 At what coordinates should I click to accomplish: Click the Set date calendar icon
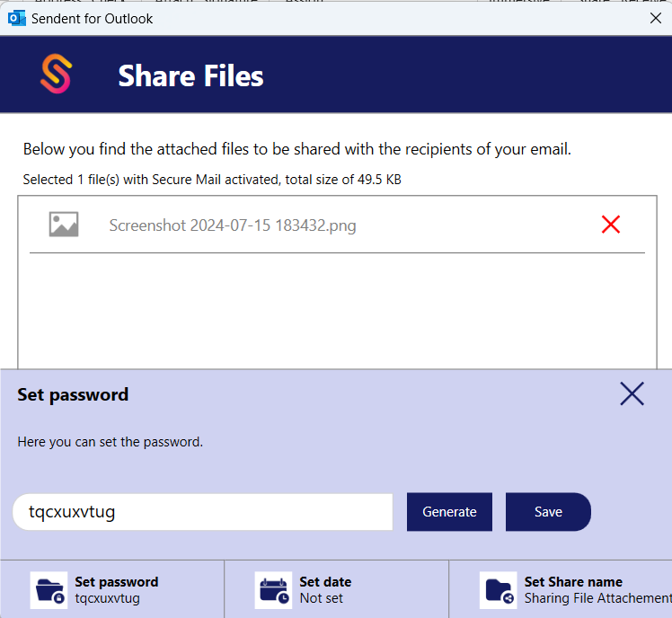[x=273, y=590]
